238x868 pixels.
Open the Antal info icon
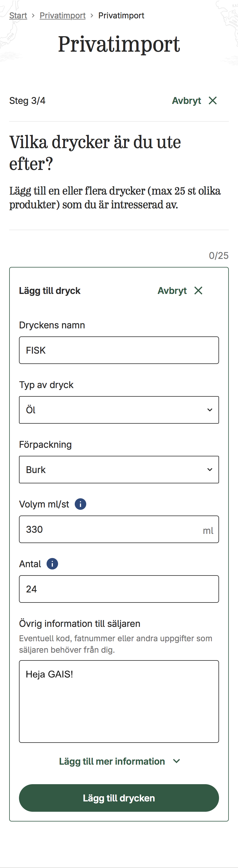coord(52,564)
